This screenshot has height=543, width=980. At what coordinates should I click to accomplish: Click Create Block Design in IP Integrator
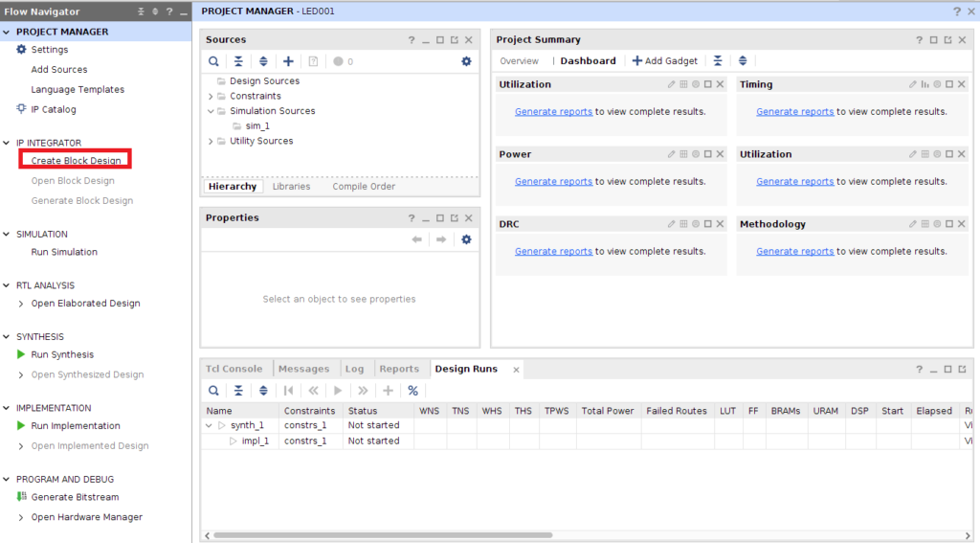pos(76,161)
